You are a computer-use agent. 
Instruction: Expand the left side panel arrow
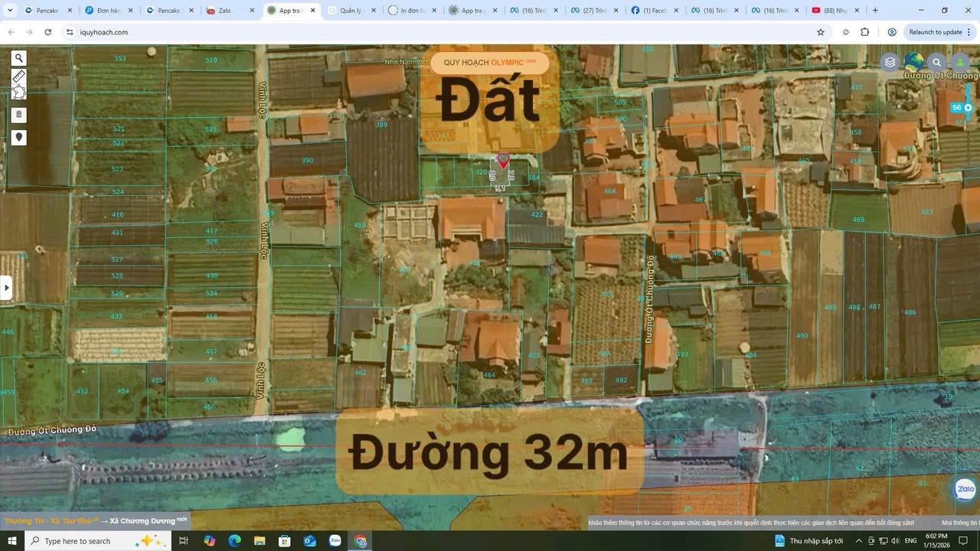point(6,289)
